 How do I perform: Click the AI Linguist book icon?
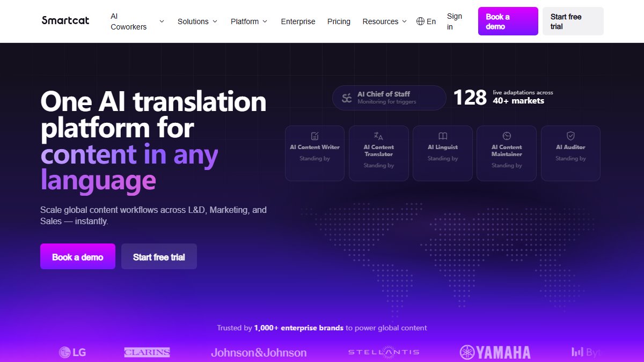(443, 136)
